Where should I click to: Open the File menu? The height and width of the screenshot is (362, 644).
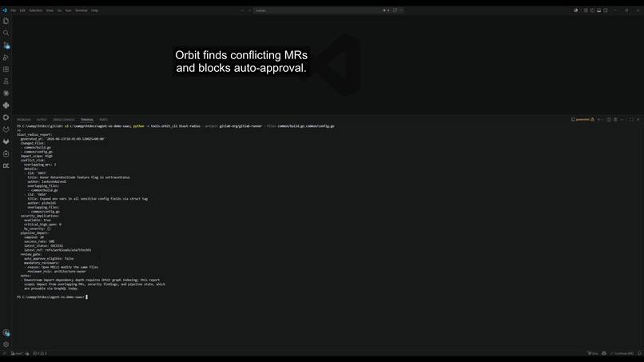pos(13,10)
